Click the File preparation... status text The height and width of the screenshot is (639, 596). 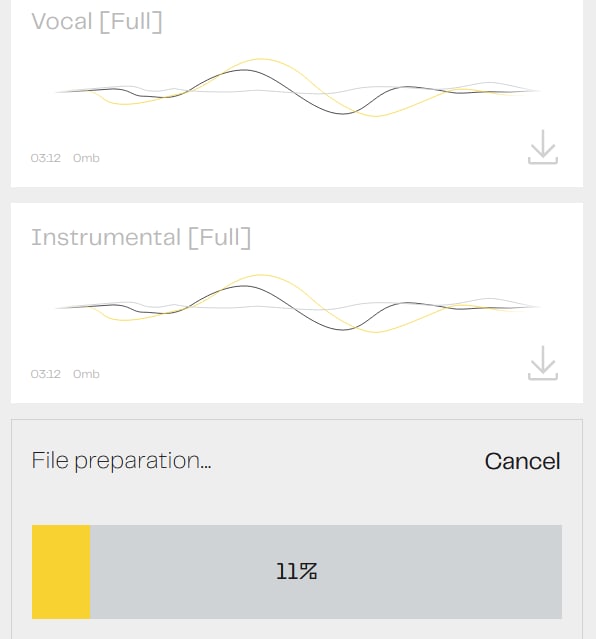[x=121, y=461]
